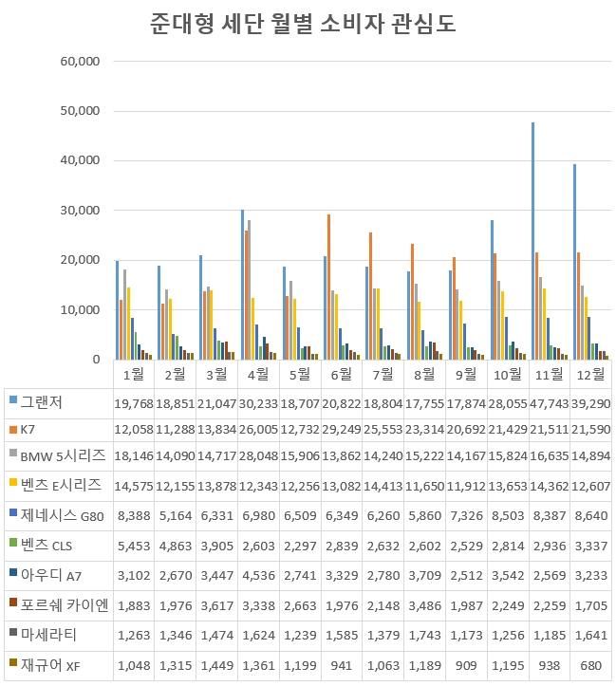Click the data cell showing 47,743
The width and height of the screenshot is (616, 686).
[549, 404]
